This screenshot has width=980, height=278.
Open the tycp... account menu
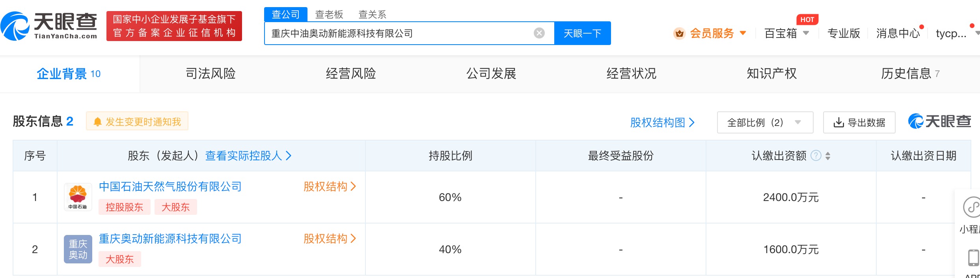pyautogui.click(x=957, y=34)
